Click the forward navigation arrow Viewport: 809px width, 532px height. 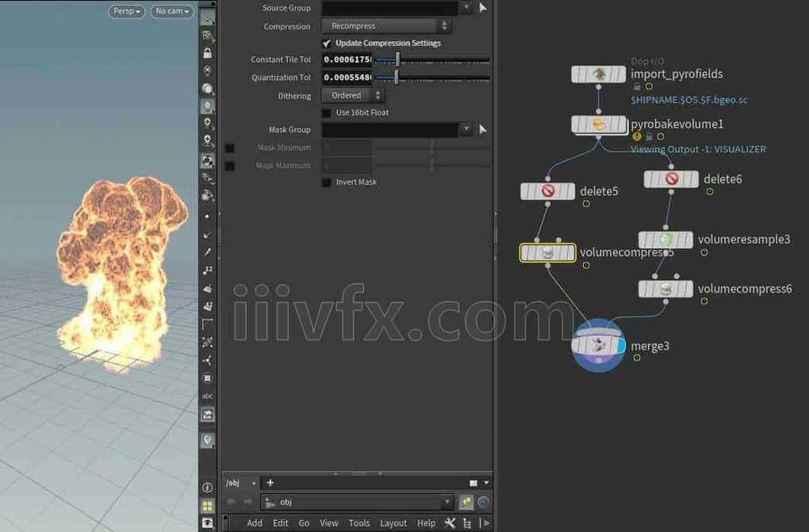pyautogui.click(x=247, y=502)
